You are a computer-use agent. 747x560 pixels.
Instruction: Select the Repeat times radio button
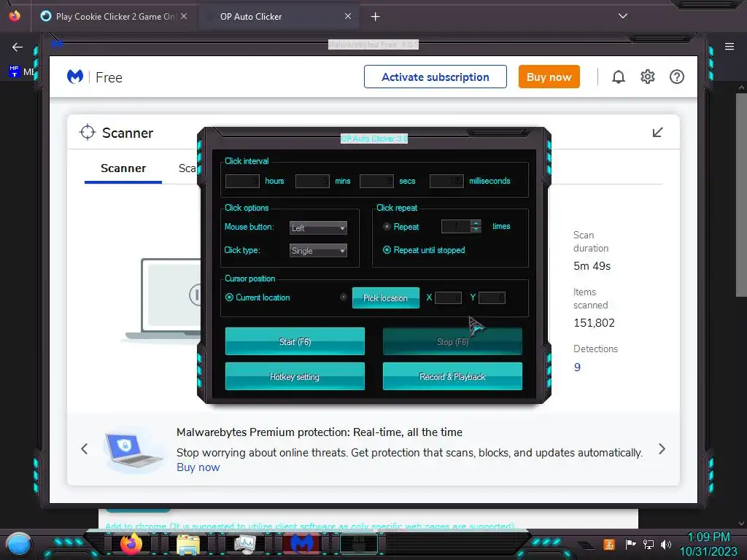click(387, 227)
